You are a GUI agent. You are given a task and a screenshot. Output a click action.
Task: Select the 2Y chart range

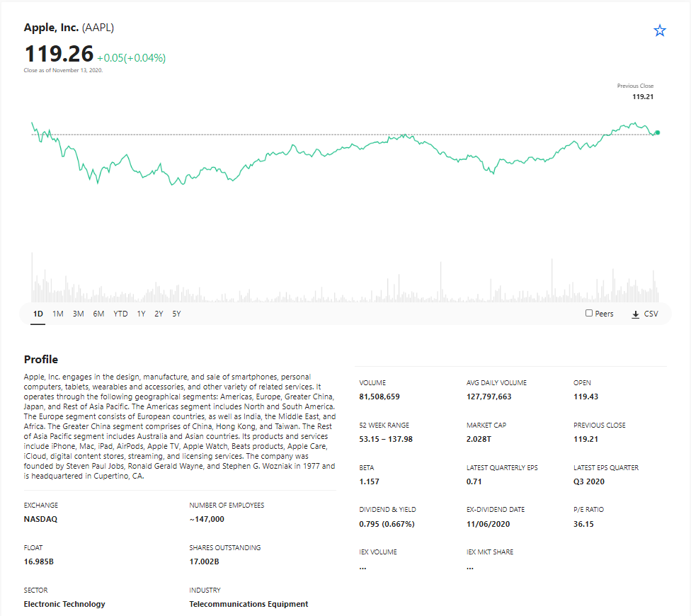coord(159,314)
